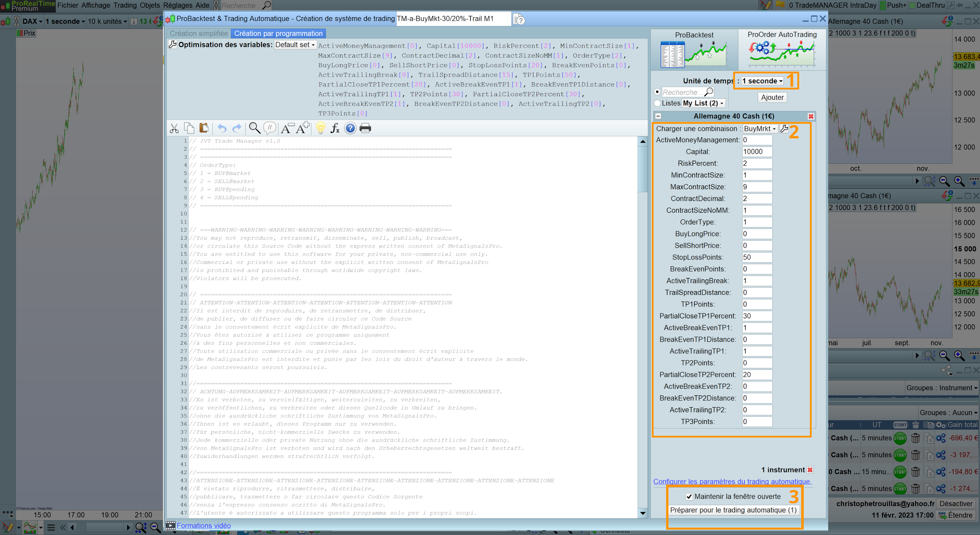This screenshot has width=980, height=535.
Task: Remove Allemagne 40 Cash instrument with red X
Action: pos(811,116)
